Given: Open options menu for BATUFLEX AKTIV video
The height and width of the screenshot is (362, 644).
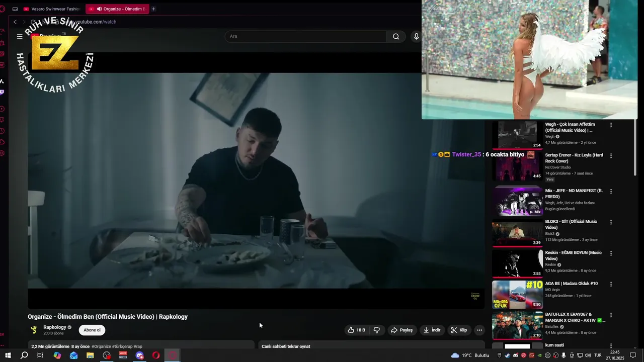Looking at the screenshot, I should pos(611,315).
